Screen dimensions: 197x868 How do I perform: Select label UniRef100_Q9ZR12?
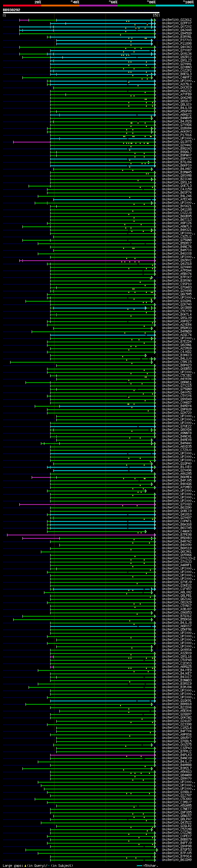pyautogui.click(x=177, y=57)
